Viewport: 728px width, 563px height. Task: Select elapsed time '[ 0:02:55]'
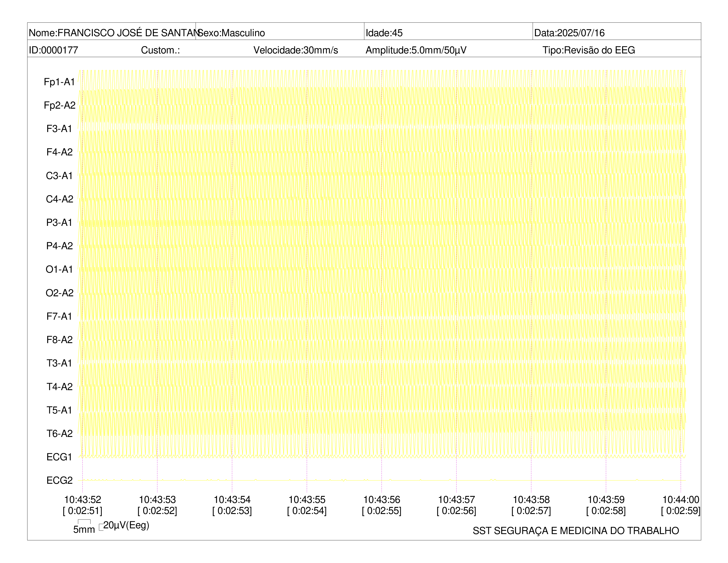coord(382,511)
